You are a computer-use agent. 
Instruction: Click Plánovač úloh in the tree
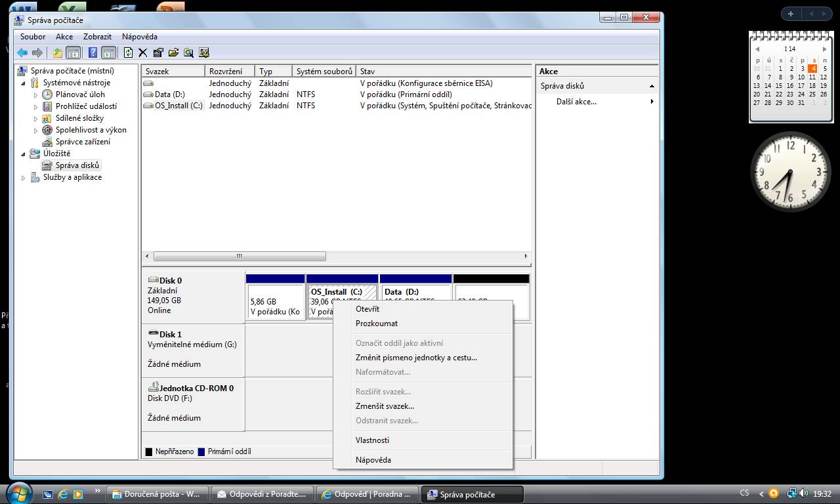(80, 94)
